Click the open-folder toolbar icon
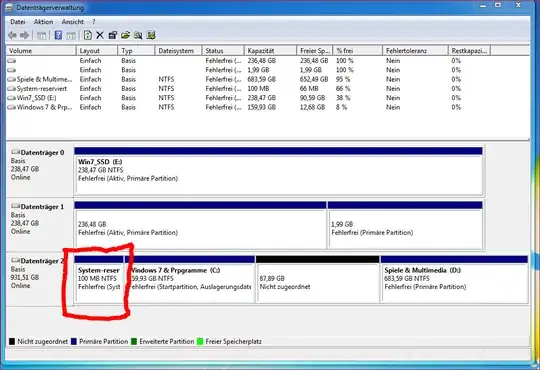Image resolution: width=540 pixels, height=370 pixels. click(x=125, y=35)
